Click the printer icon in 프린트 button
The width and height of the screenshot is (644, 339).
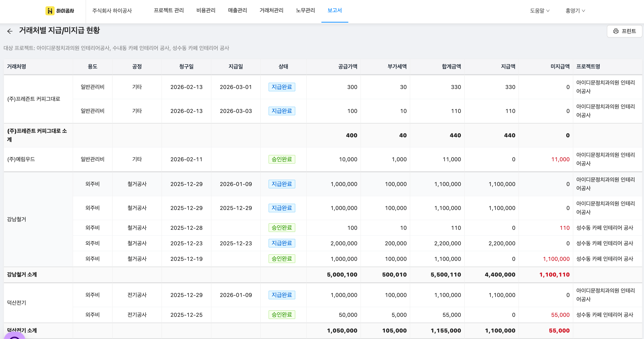tap(616, 31)
